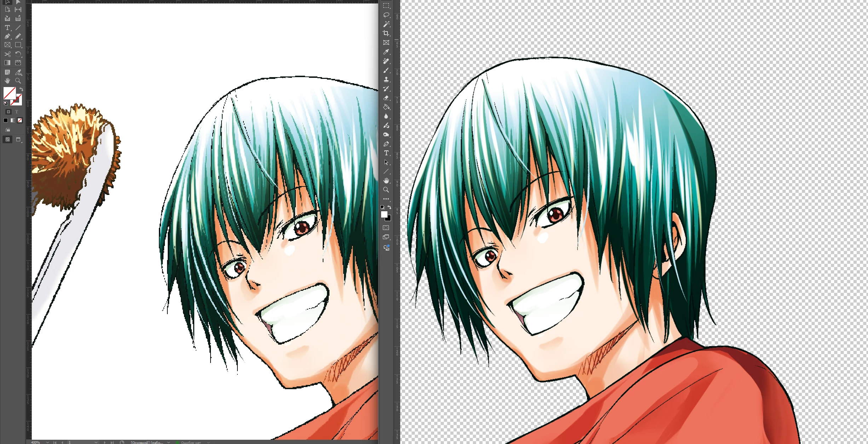The width and height of the screenshot is (868, 444).
Task: Select the Pencil tool in left toolbar
Action: coord(18,36)
